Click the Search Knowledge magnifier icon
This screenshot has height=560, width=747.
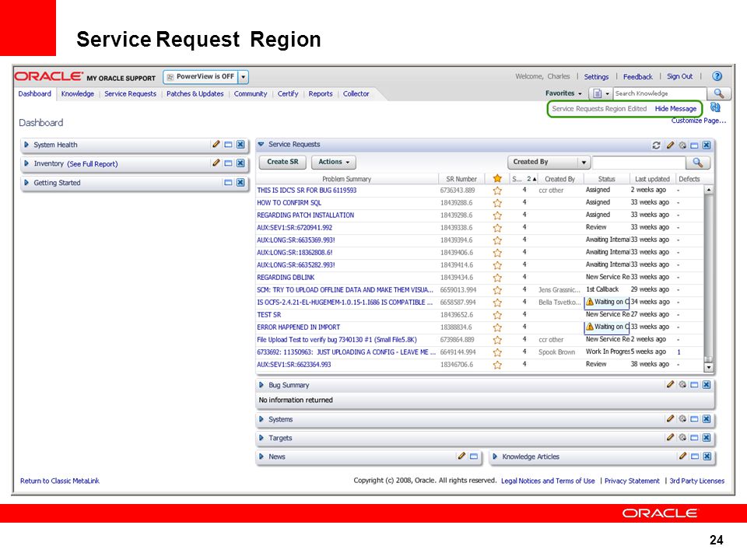point(719,93)
